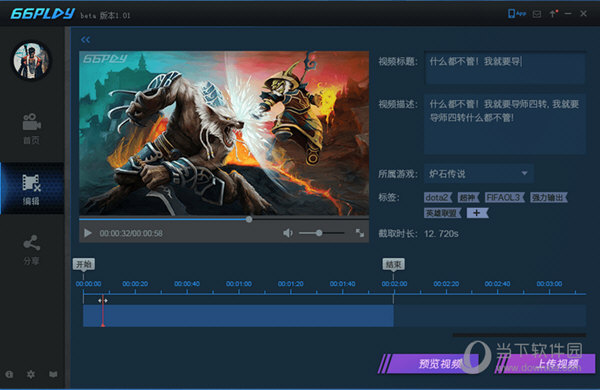Click the double-chevron back arrow
600x390 pixels.
[x=85, y=39]
